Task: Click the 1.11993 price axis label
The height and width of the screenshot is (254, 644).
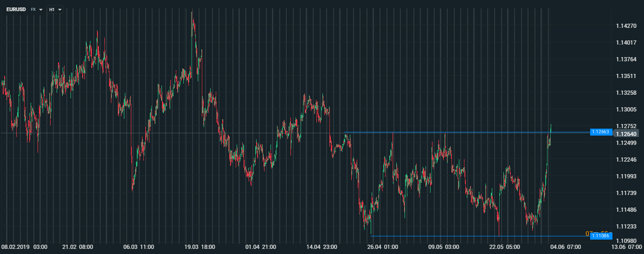Action: click(x=626, y=176)
